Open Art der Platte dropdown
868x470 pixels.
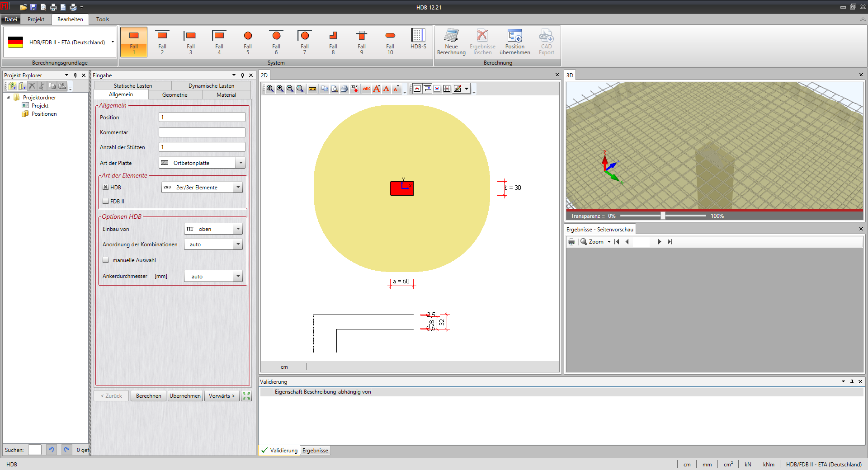click(x=241, y=163)
